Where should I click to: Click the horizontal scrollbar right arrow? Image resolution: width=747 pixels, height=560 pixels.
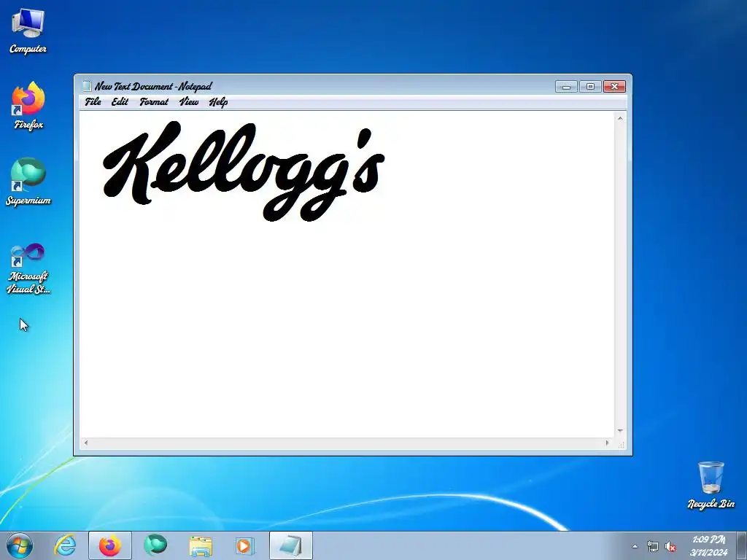607,443
